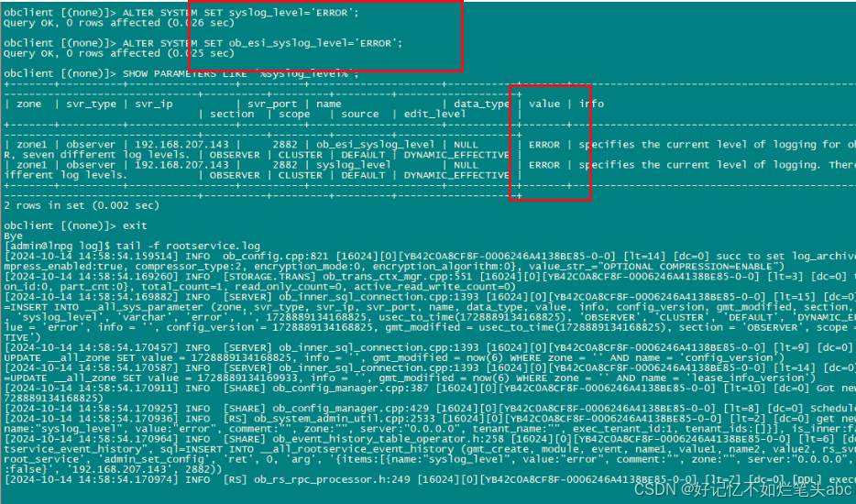The height and width of the screenshot is (504, 856).
Task: Click the name column header
Action: [x=329, y=104]
